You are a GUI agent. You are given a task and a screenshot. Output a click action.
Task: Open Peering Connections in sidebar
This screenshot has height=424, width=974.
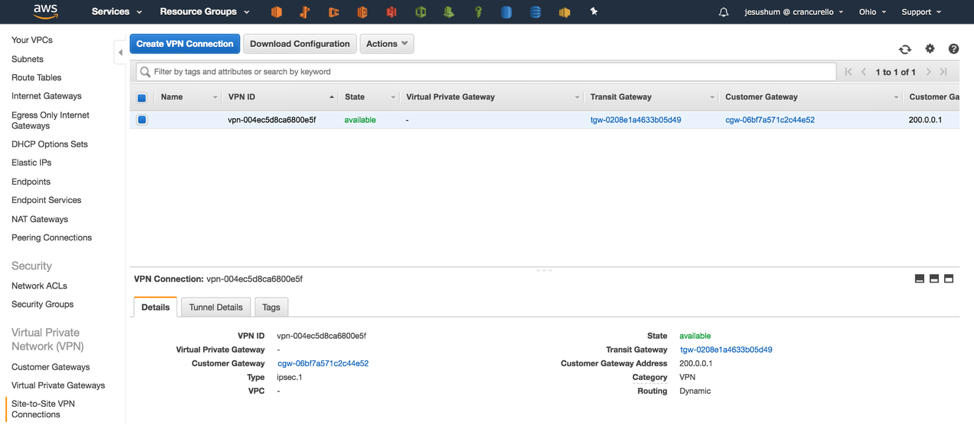coord(52,238)
